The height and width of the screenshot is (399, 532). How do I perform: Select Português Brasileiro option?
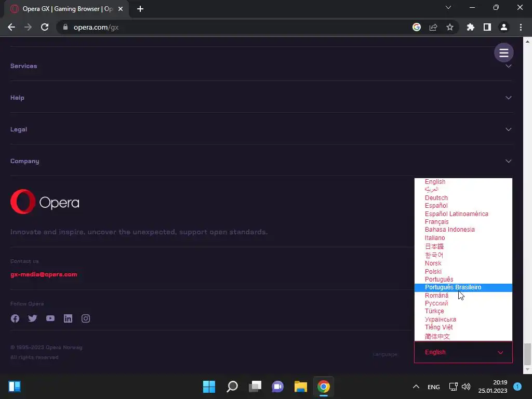pyautogui.click(x=463, y=287)
